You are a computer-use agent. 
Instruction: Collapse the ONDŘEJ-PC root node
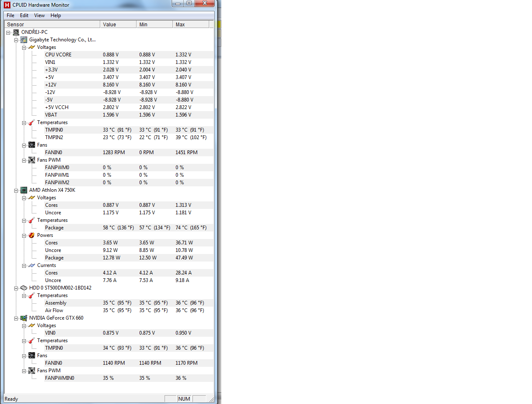coord(8,33)
